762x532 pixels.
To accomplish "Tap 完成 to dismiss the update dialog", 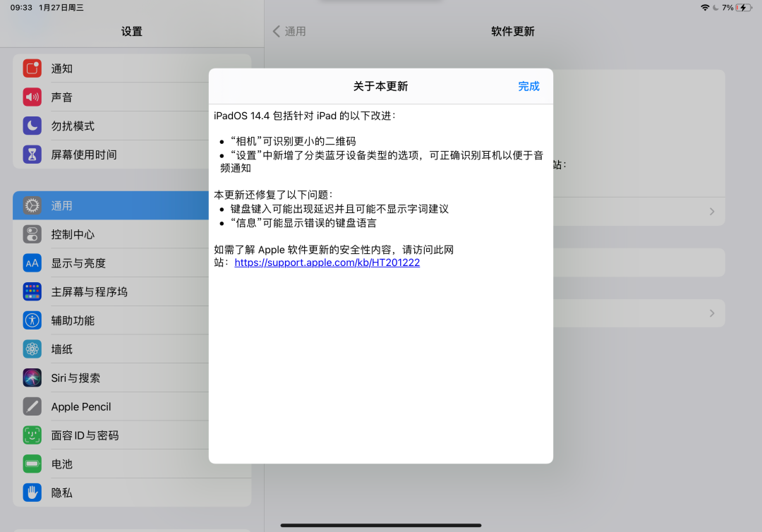I will pos(528,87).
